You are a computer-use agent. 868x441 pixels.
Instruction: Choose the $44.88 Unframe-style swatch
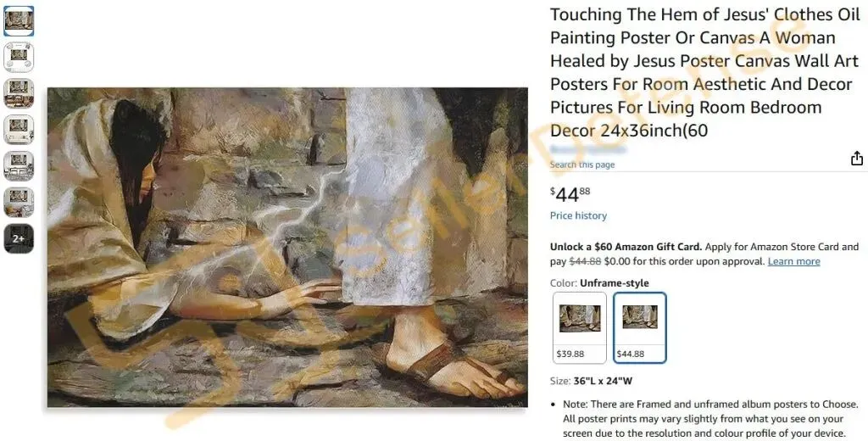[x=640, y=328]
